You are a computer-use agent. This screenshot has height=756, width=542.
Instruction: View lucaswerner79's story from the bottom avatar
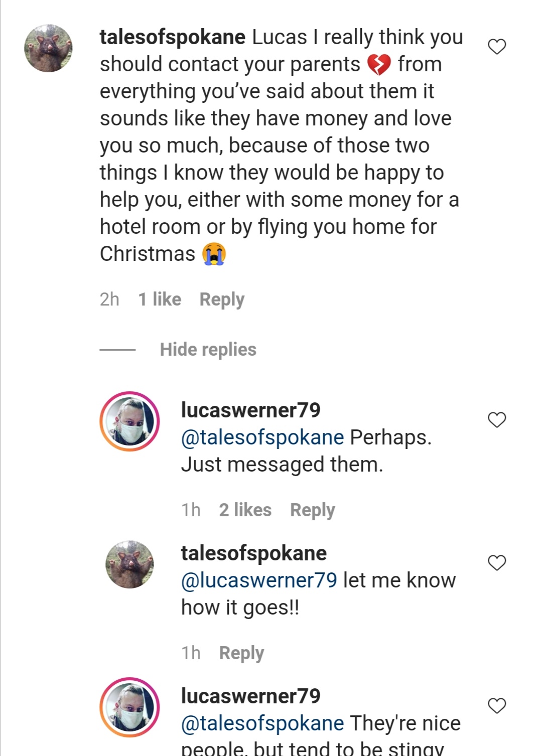[x=130, y=707]
